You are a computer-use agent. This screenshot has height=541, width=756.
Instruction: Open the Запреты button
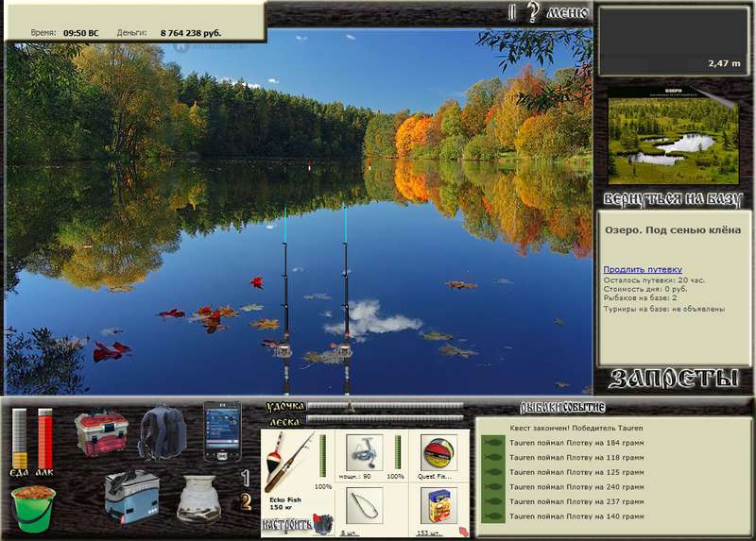(x=673, y=379)
